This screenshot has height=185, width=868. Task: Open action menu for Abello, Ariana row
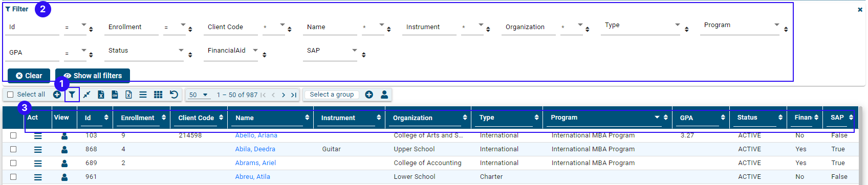tap(38, 135)
